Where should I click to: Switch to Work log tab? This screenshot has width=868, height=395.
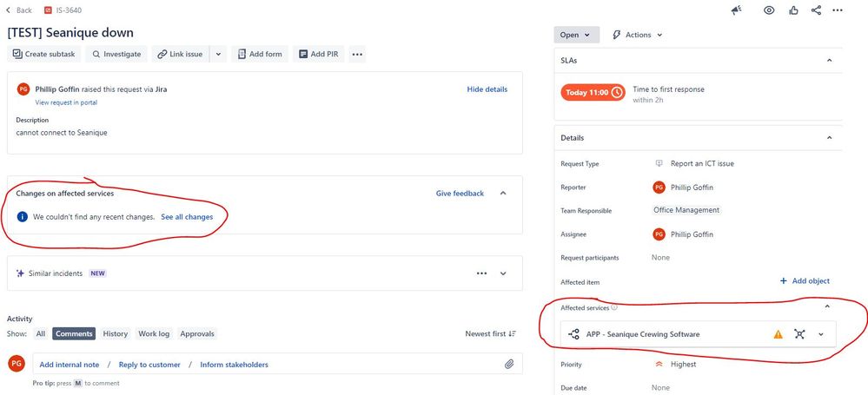154,333
